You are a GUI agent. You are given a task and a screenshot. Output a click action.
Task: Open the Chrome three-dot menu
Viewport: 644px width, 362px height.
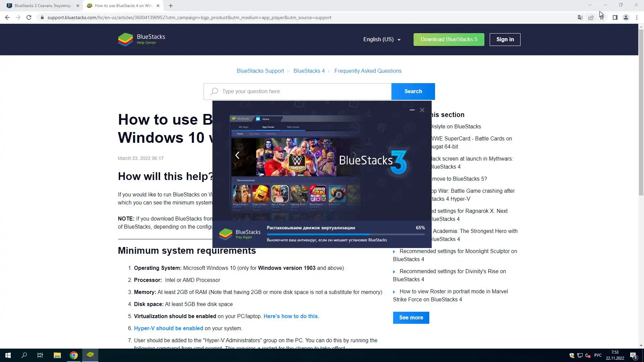(637, 17)
